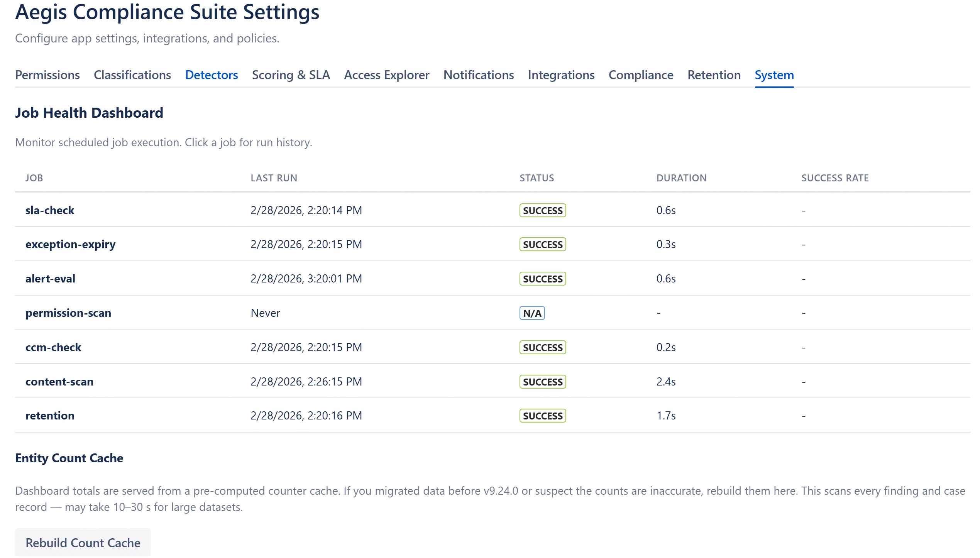Click the 2.4s duration for content-scan
Image resolution: width=980 pixels, height=558 pixels.
[x=666, y=381]
